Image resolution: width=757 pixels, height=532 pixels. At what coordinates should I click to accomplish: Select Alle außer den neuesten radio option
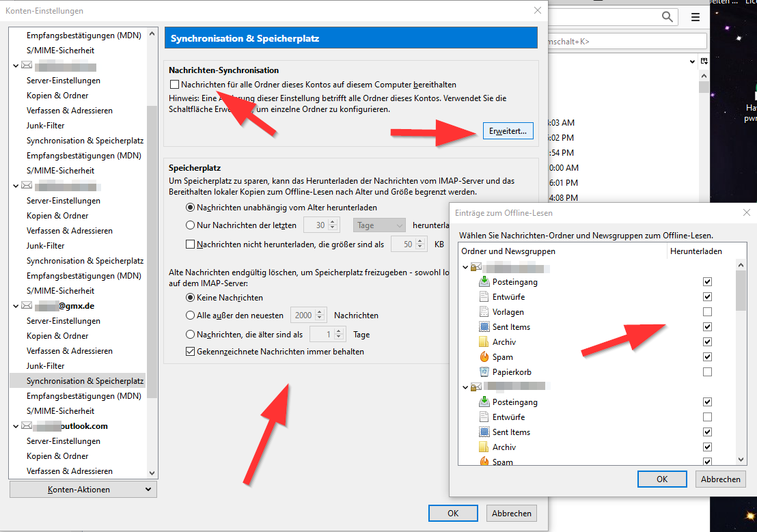point(190,316)
